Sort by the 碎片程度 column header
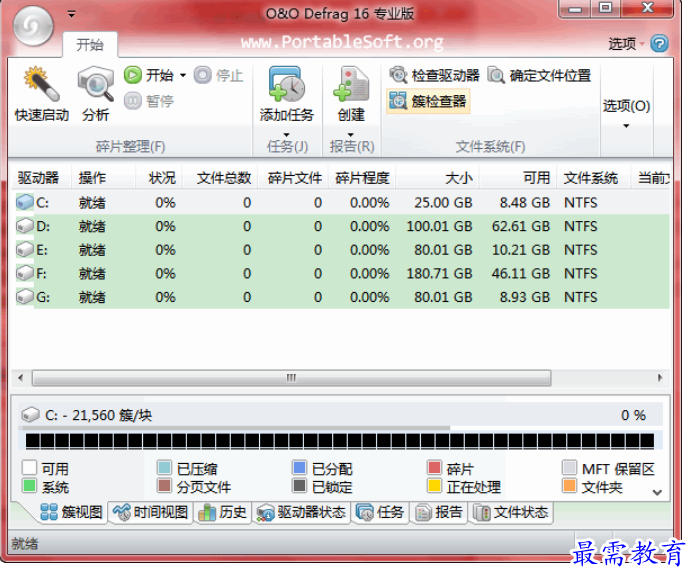This screenshot has height=585, width=694. [x=362, y=177]
